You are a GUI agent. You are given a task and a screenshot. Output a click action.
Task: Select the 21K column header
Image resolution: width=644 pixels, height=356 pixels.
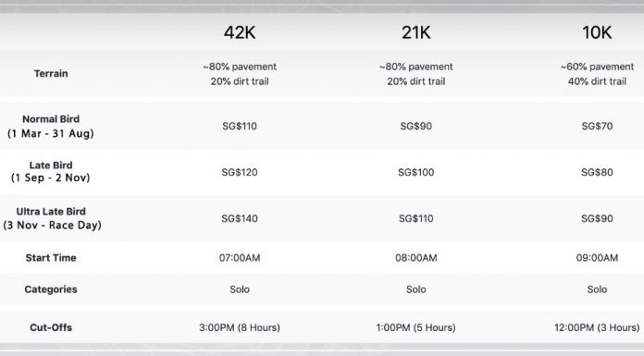416,32
